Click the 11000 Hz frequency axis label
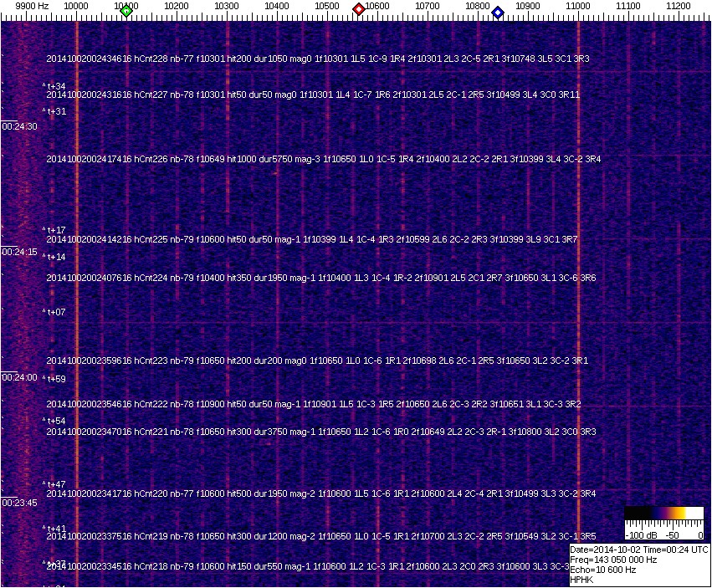 pyautogui.click(x=578, y=5)
